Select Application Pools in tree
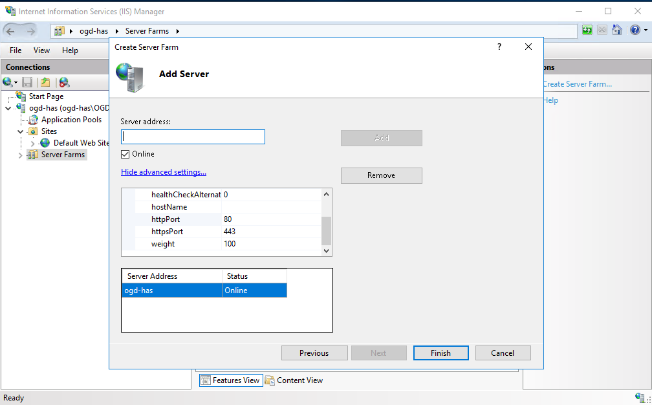Image resolution: width=652 pixels, height=405 pixels. (x=72, y=120)
